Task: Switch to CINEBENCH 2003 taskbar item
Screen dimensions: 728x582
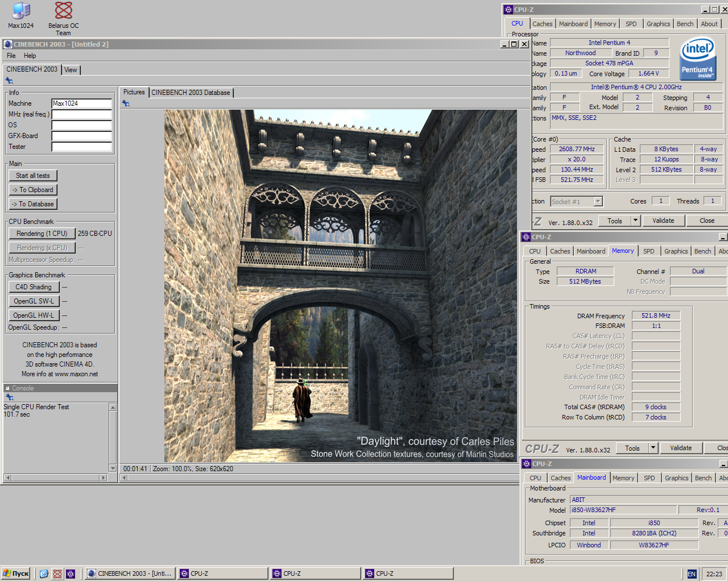Action: click(130, 574)
